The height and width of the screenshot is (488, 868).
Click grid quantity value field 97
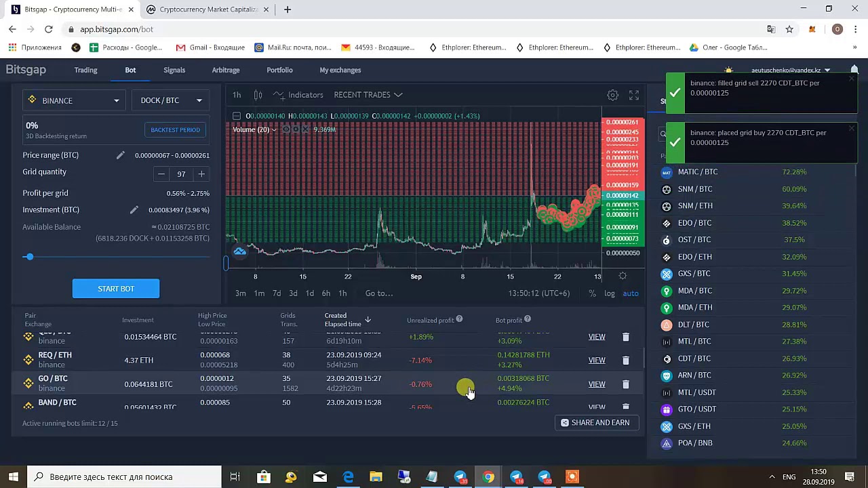(x=181, y=174)
